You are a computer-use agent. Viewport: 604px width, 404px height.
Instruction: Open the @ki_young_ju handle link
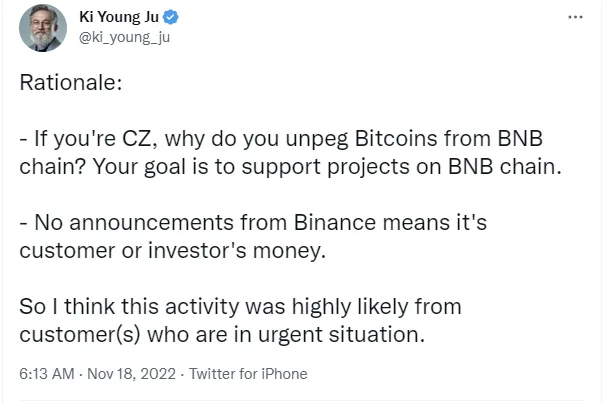pyautogui.click(x=118, y=38)
